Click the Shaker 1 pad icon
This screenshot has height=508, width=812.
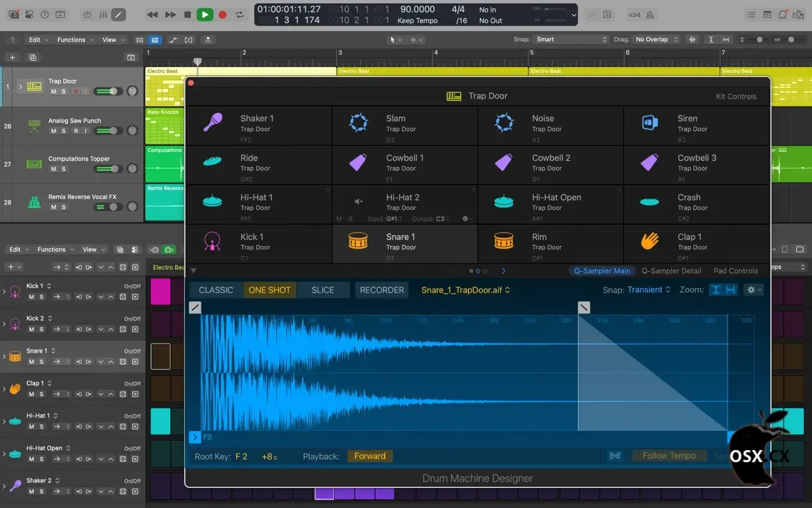tap(213, 123)
